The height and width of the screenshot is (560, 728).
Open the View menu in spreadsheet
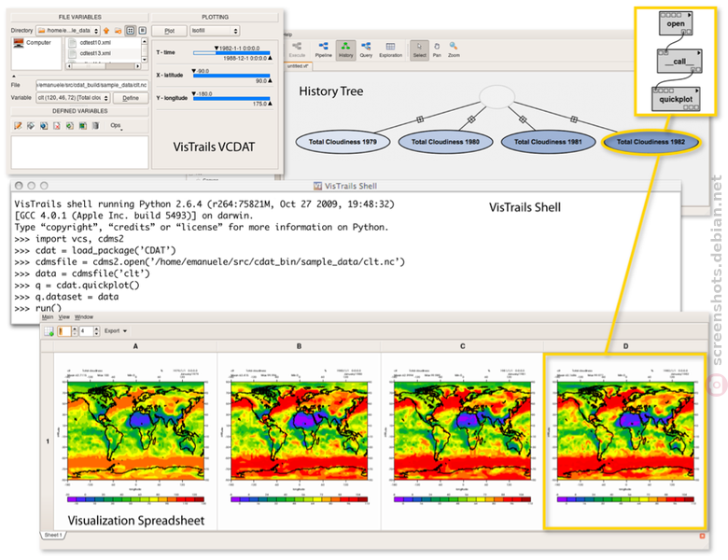tap(64, 317)
